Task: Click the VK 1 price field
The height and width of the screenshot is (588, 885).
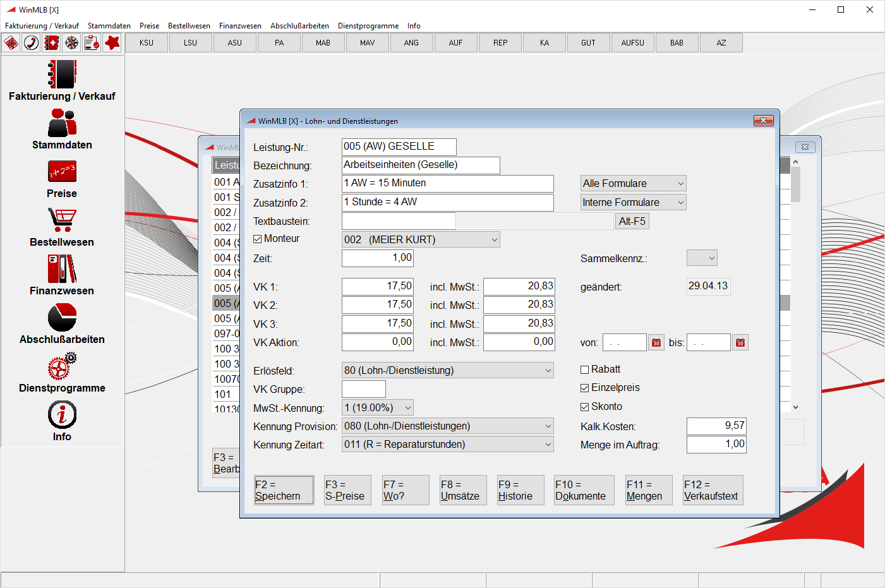Action: coord(378,287)
